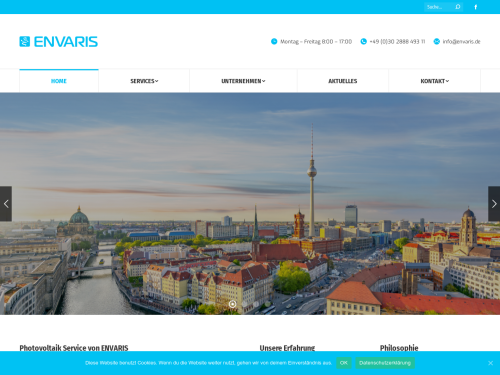
Task: Select the third slider dot
Action: [x=256, y=304]
